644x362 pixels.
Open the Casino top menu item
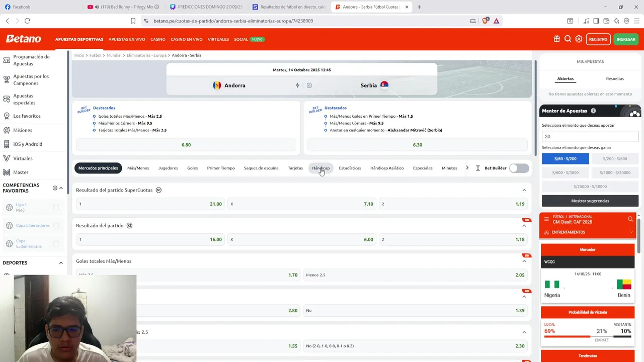click(157, 39)
